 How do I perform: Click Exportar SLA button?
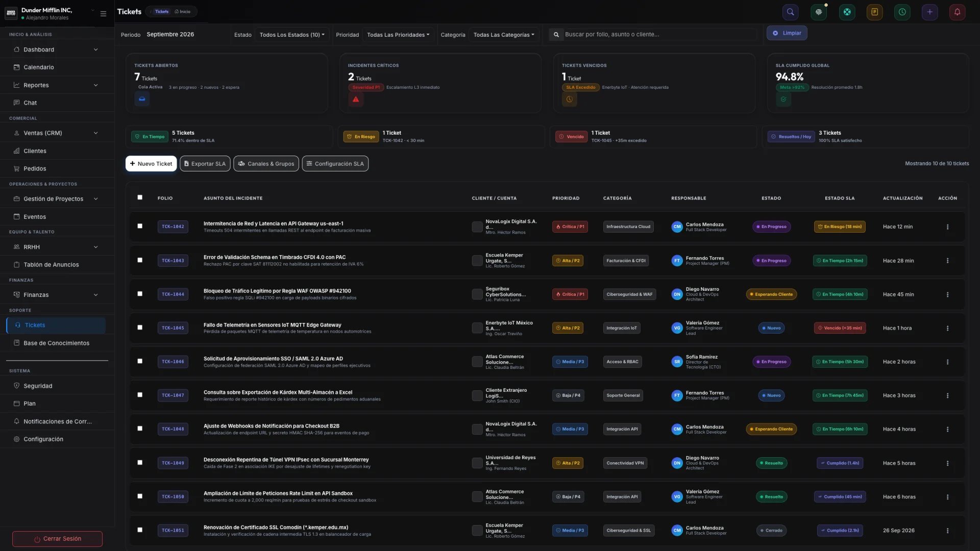point(205,164)
